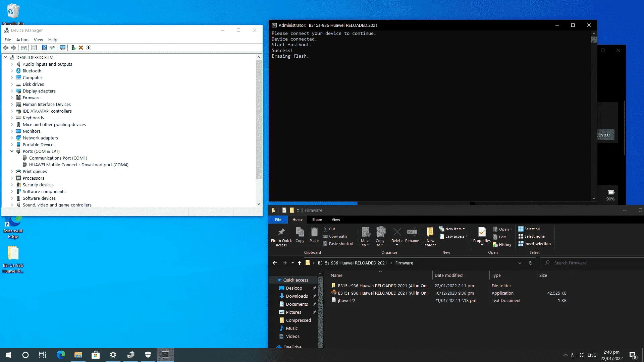Open Help menu in Device Manager
This screenshot has width=644, height=362.
(53, 40)
